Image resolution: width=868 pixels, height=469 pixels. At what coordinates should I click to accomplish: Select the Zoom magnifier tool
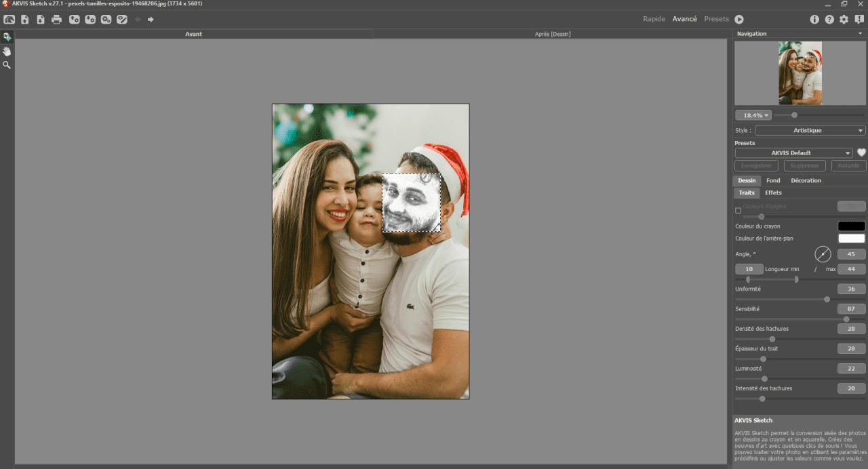pos(7,65)
